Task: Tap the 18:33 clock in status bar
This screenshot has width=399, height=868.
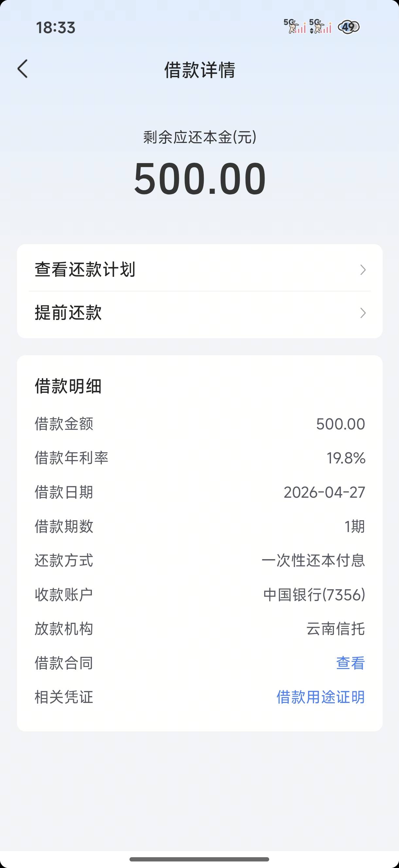Action: 56,28
